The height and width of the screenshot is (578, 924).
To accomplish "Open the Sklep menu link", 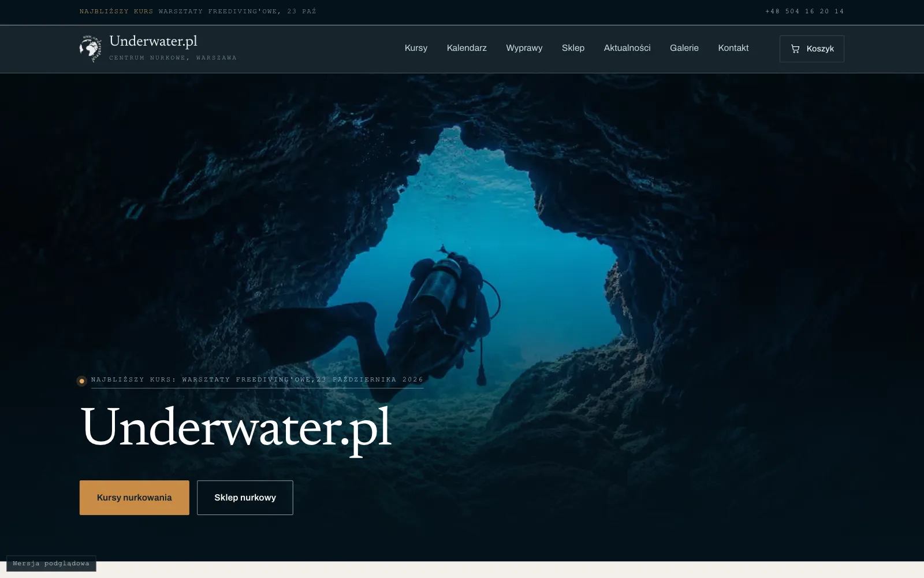I will click(x=573, y=48).
